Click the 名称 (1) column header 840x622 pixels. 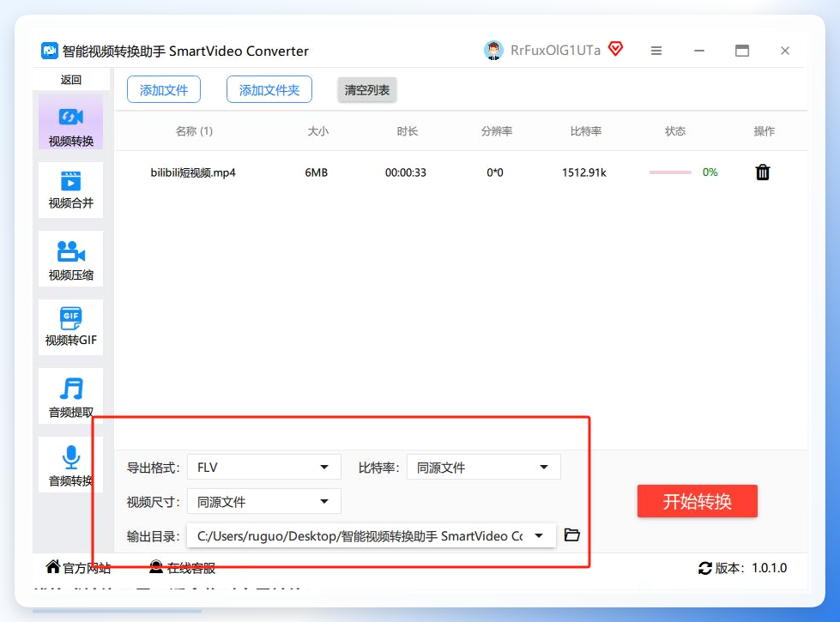[x=194, y=131]
